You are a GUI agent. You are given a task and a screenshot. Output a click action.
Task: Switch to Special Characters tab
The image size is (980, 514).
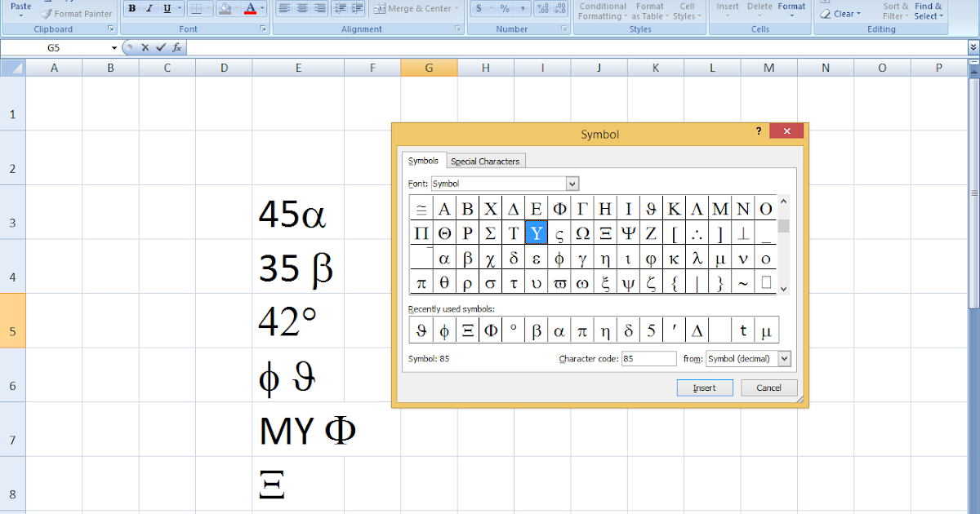tap(485, 162)
